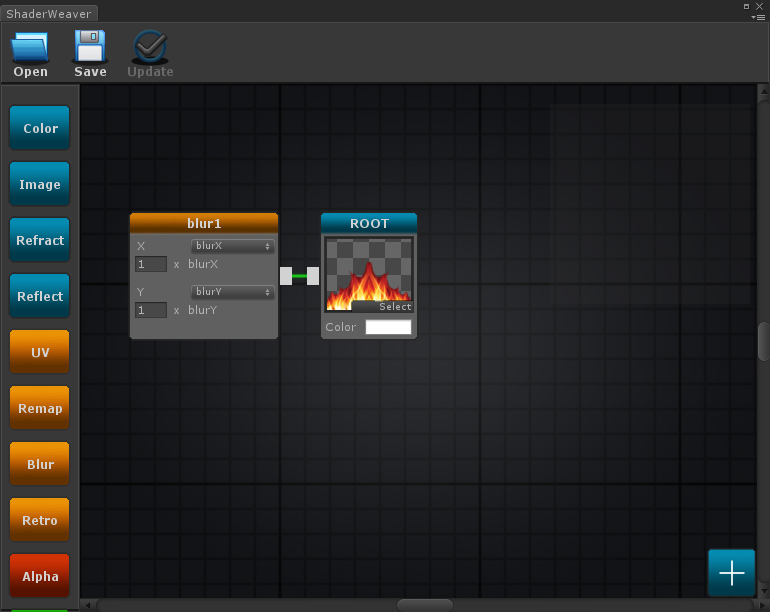Click the vertical scrollbar down arrow
770x612 pixels.
(x=764, y=591)
